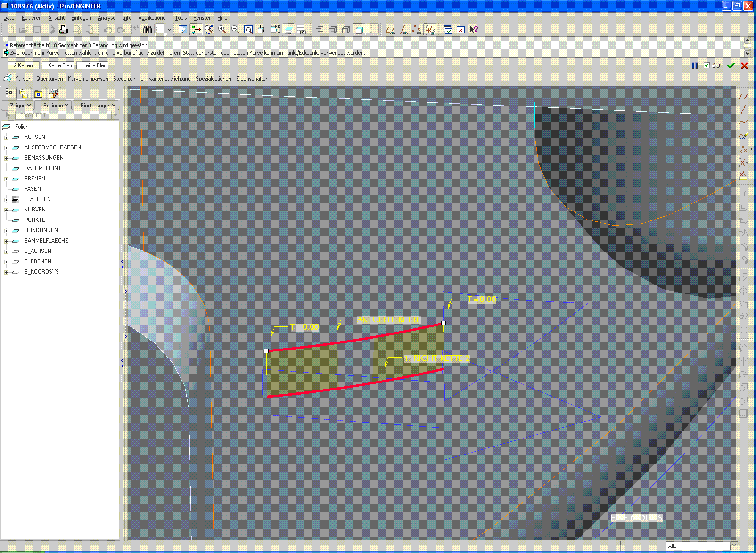
Task: Toggle datum points display in top toolbar
Action: coord(416,30)
